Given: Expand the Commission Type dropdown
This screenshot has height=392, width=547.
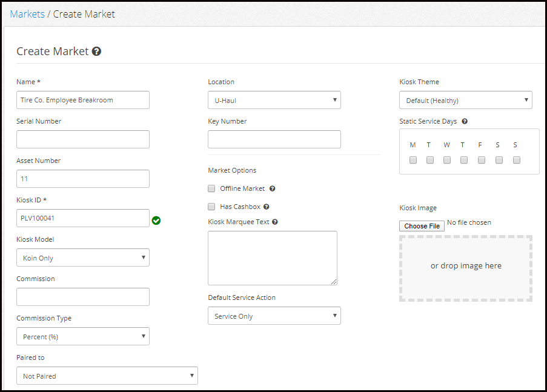Looking at the screenshot, I should (x=82, y=336).
